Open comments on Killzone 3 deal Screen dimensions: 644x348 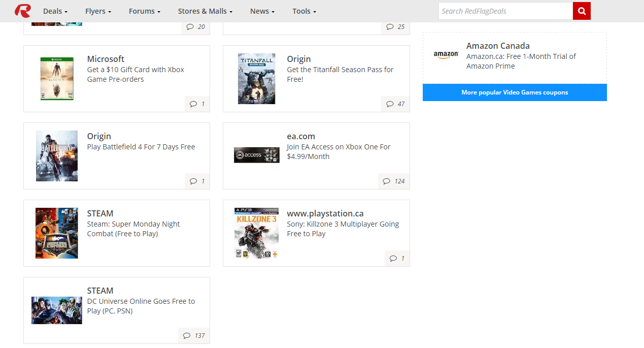pos(397,258)
